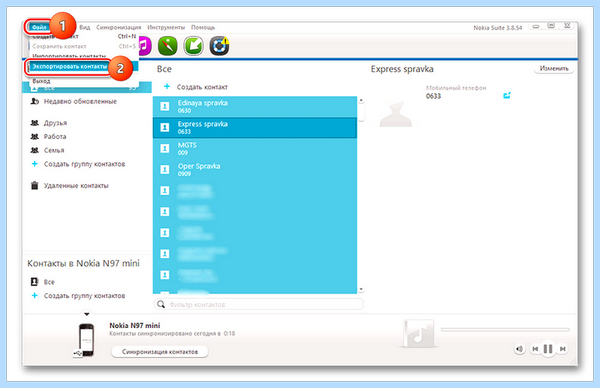Pause playback with the pause button
600x388 pixels.
coord(548,349)
